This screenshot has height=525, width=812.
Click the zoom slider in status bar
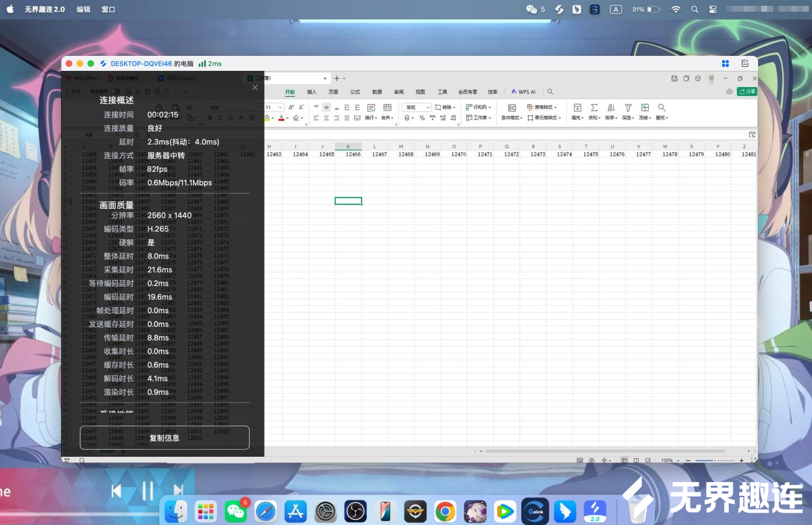[x=715, y=460]
